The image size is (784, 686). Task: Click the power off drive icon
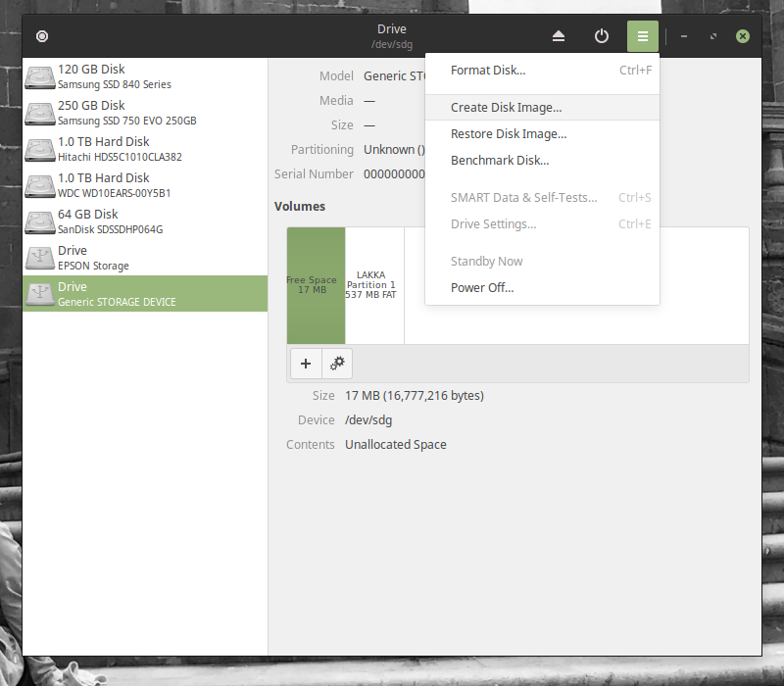pyautogui.click(x=602, y=36)
